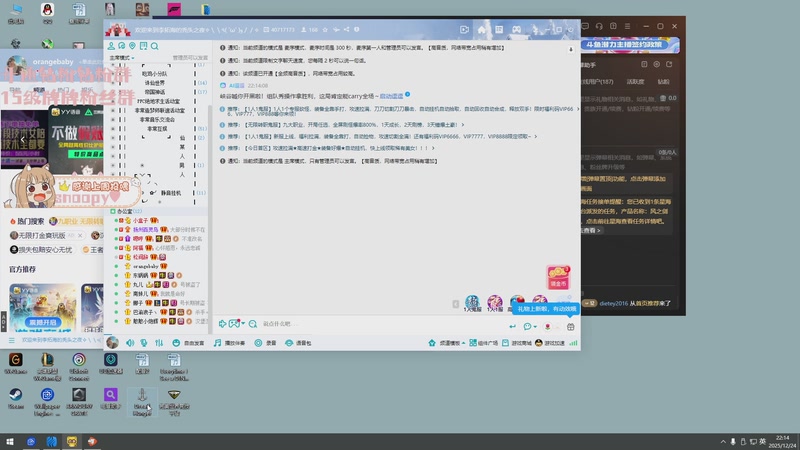The width and height of the screenshot is (800, 450).
Task: Click the 启动匹配 link in AI message
Action: pyautogui.click(x=391, y=96)
